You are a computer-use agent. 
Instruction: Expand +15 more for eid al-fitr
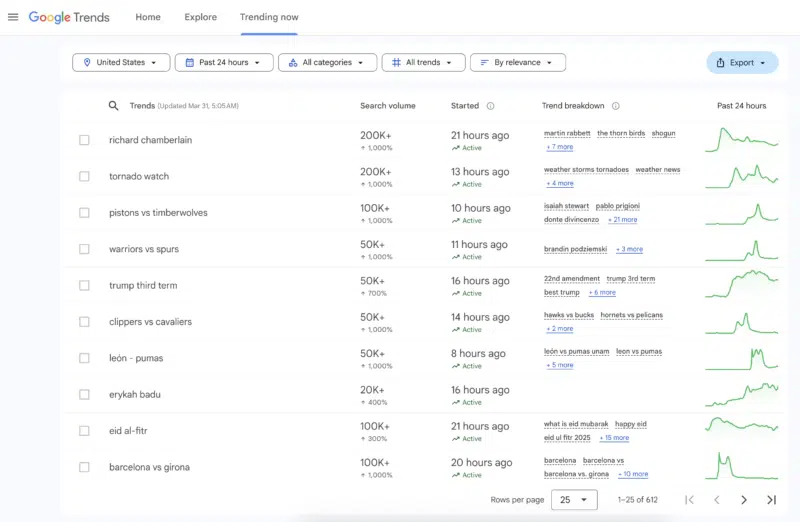pos(614,438)
